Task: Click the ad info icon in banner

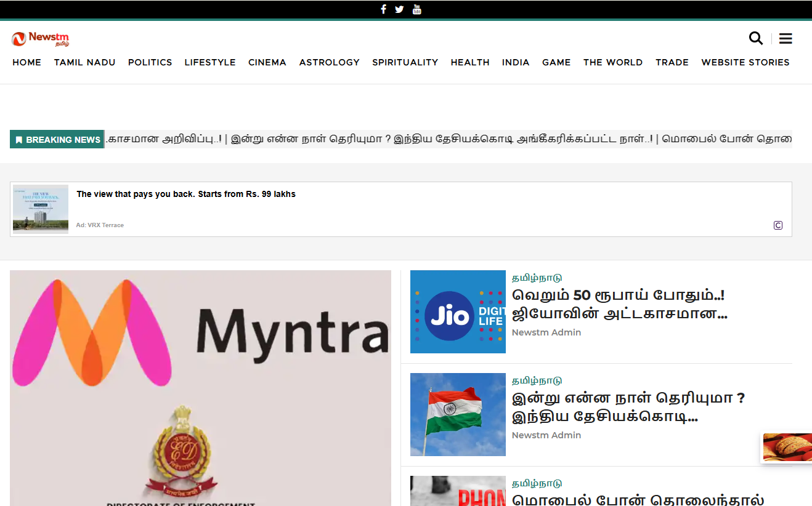Action: click(x=778, y=225)
